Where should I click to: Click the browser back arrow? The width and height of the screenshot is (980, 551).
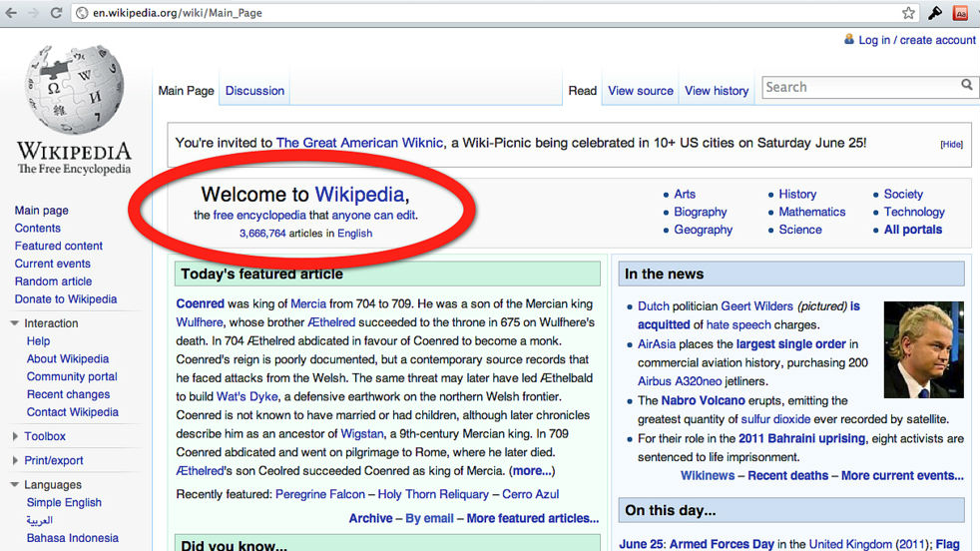pyautogui.click(x=12, y=14)
